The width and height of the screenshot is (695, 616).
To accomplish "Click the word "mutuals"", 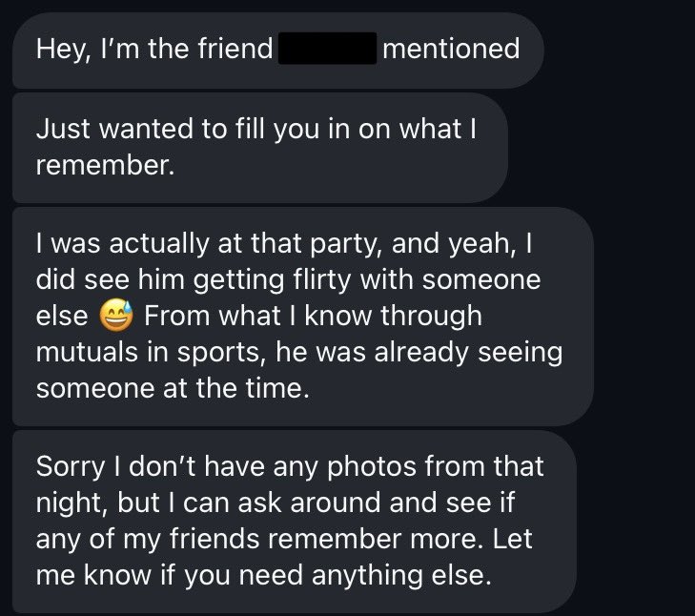I will tap(86, 352).
